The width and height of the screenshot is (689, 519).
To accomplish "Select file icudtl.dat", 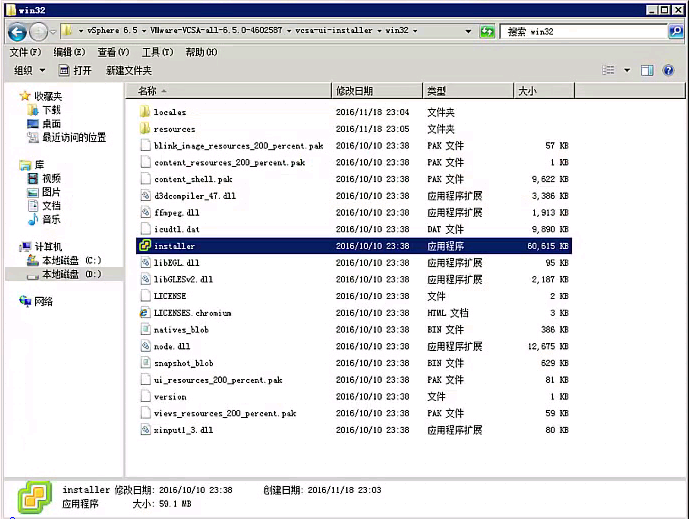I will 177,229.
